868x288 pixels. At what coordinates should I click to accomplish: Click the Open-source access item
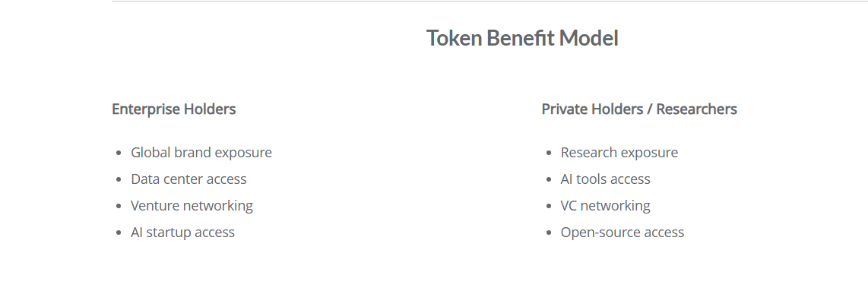[622, 232]
